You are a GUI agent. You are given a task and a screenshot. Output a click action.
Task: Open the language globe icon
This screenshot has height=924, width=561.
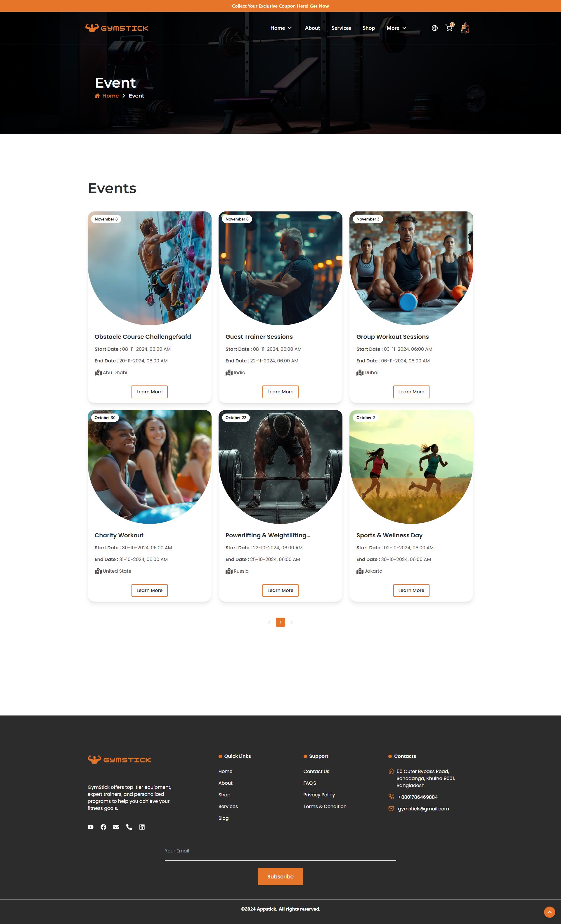point(434,28)
